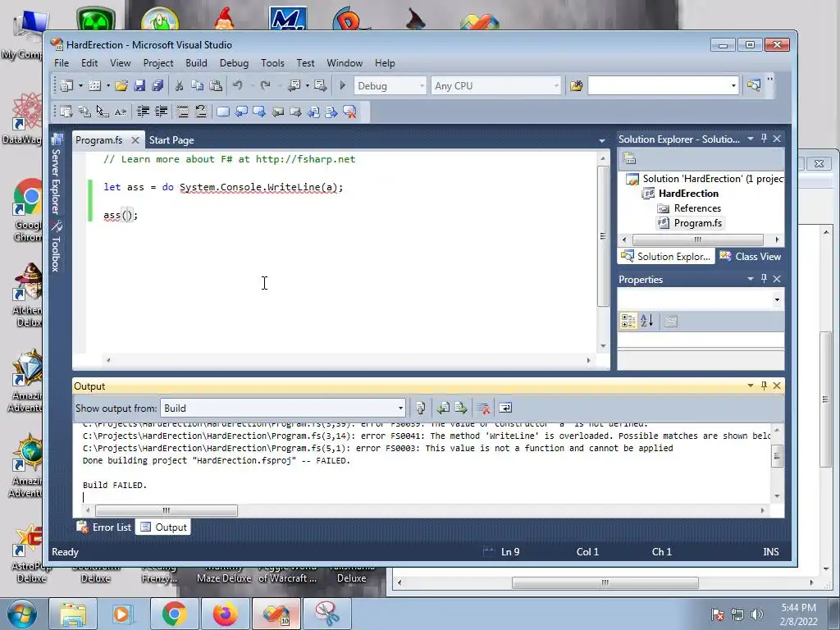Open the Debug configuration dropdown
840x630 pixels.
(x=422, y=85)
